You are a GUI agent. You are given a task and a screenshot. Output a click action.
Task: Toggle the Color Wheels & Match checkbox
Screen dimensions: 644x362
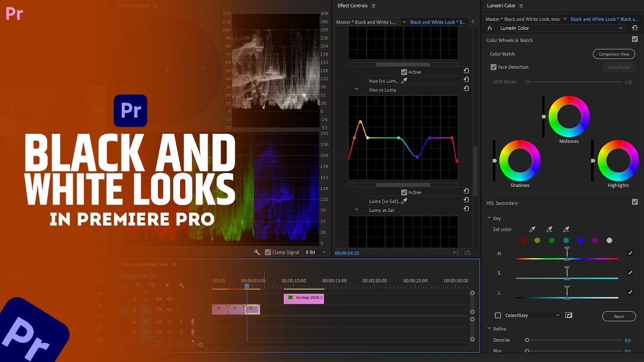(x=634, y=39)
